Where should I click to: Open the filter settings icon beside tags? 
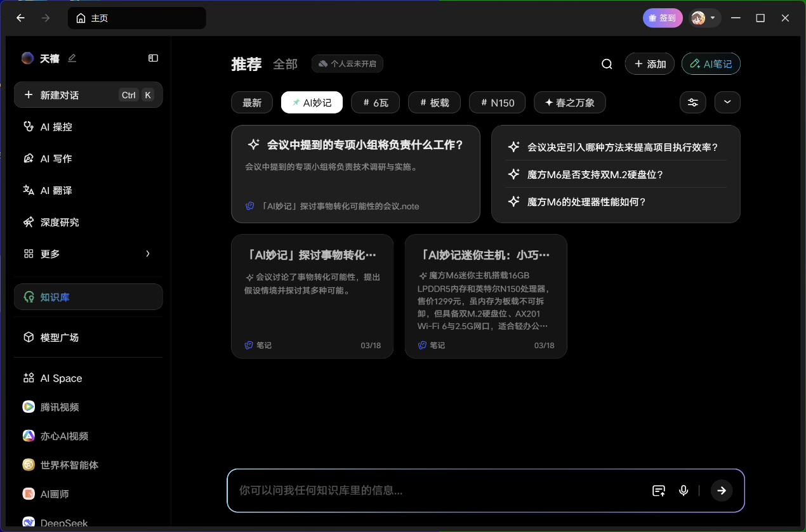pos(692,102)
